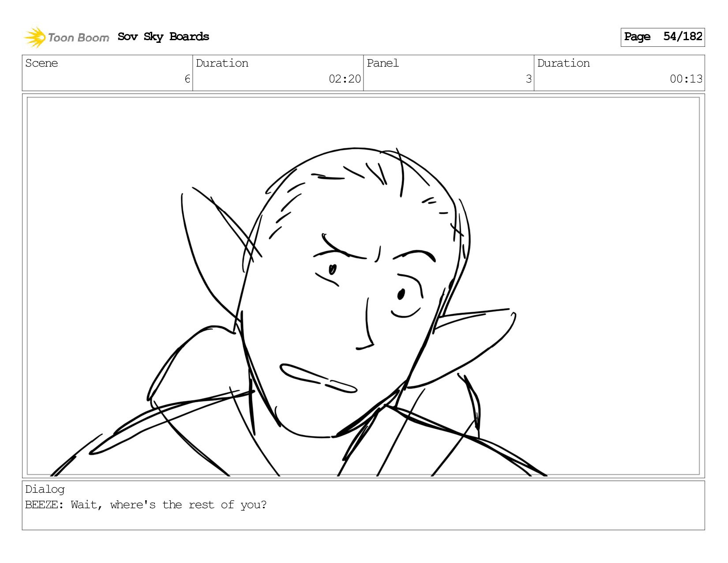Select the dialog line 'BEEZE: Wait, where's the rest of you?'
The height and width of the screenshot is (563, 728).
(146, 505)
